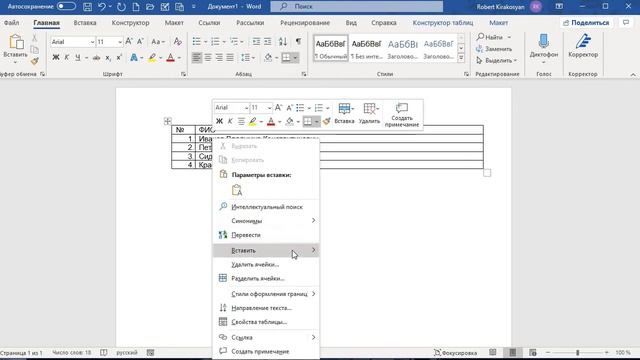Choose Свойства таблицы in context menu

pos(266,322)
